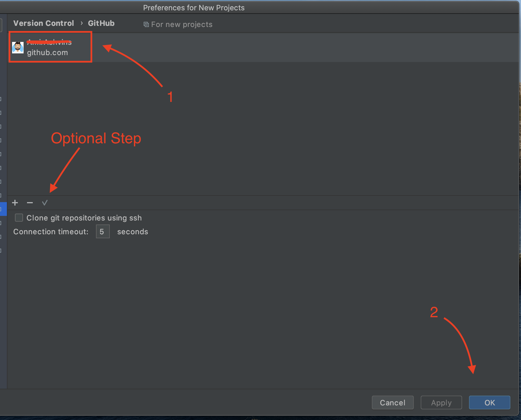Image resolution: width=521 pixels, height=420 pixels.
Task: Click the 'Connection timeout:' label
Action: point(51,232)
